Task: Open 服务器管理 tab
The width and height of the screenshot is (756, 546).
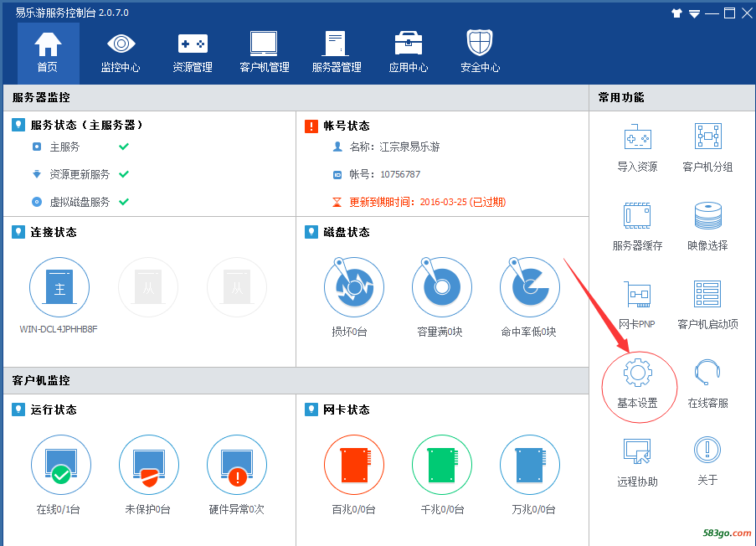Action: point(337,53)
